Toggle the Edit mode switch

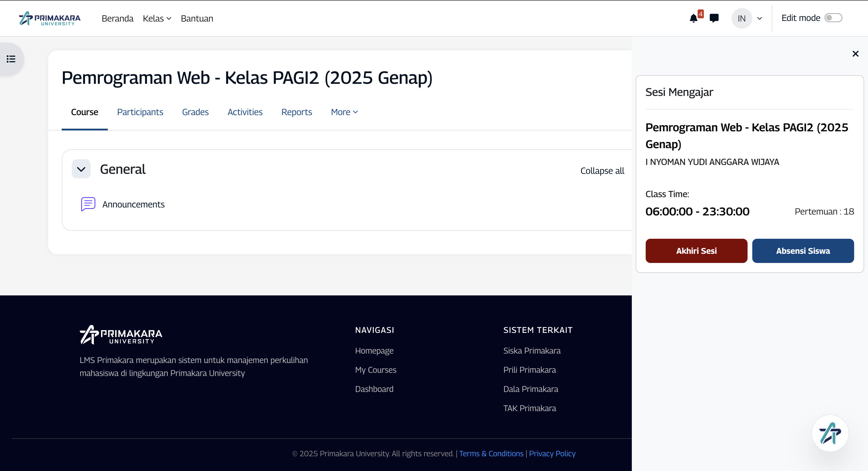833,18
